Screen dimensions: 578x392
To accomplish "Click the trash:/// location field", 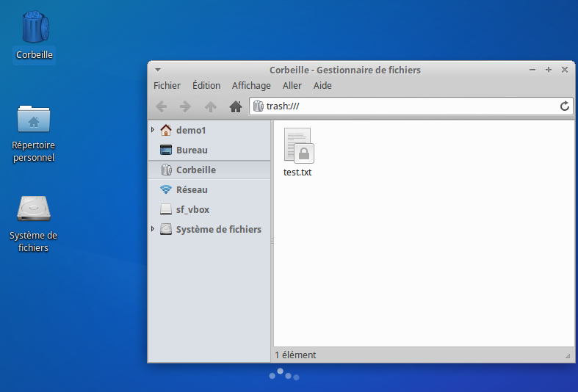I will click(404, 106).
